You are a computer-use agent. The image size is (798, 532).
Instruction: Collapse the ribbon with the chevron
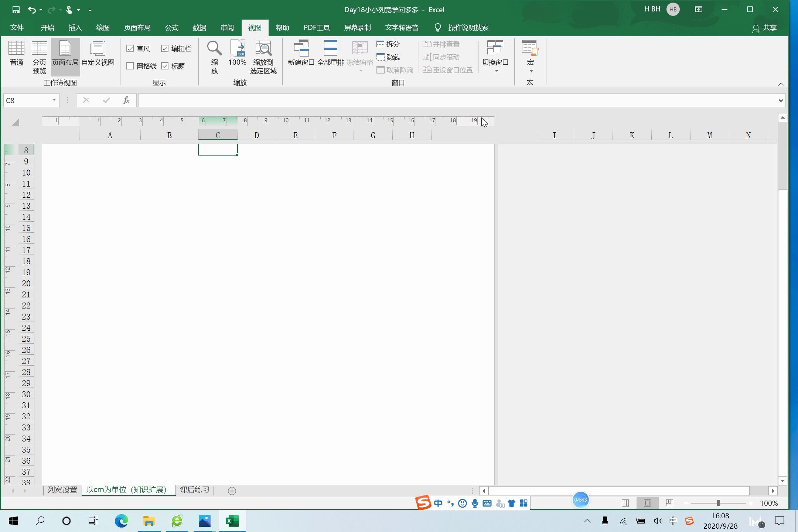pyautogui.click(x=781, y=84)
